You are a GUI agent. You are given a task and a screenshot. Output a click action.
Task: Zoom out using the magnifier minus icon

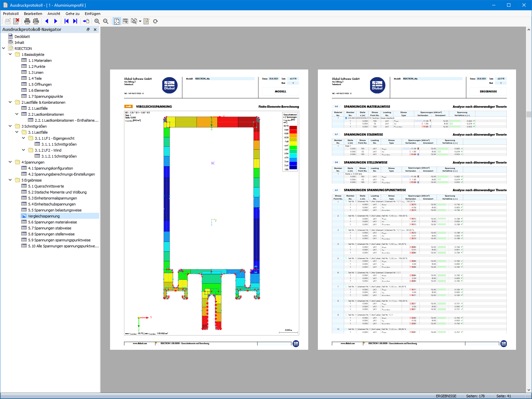click(106, 21)
